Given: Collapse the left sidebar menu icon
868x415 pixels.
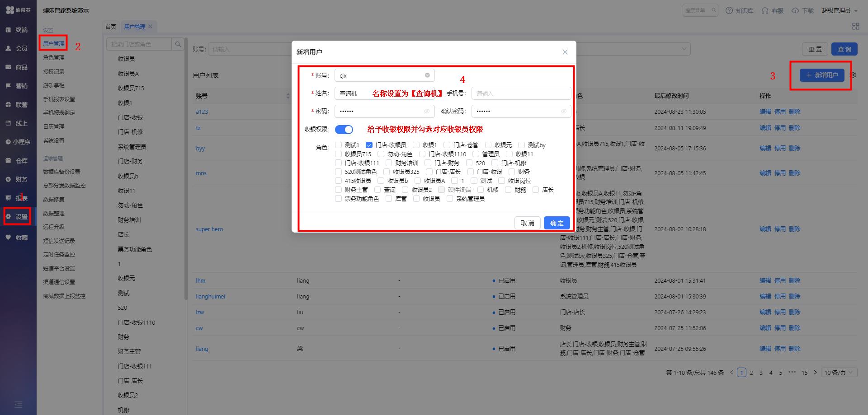Looking at the screenshot, I should [x=18, y=405].
